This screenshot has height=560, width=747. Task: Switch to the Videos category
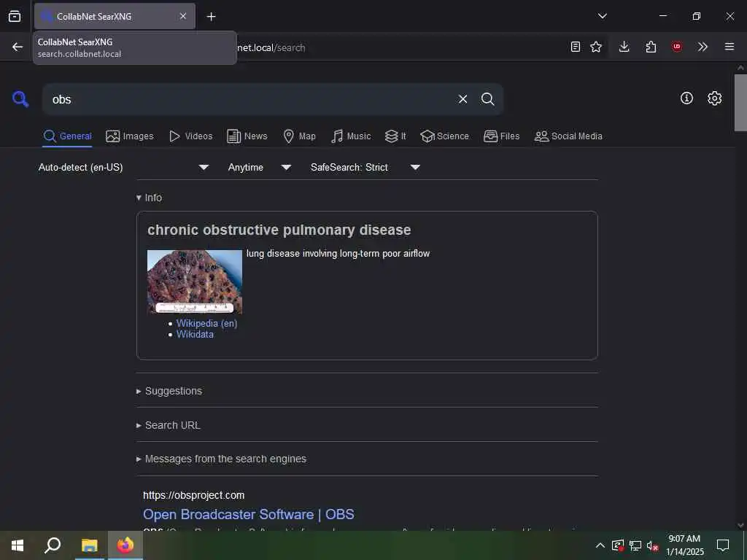tap(190, 136)
